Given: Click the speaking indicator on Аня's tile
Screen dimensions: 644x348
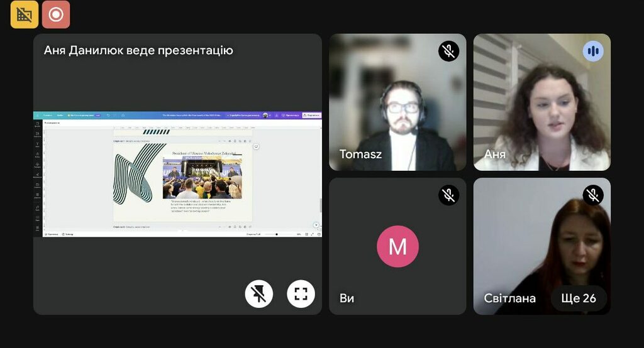Looking at the screenshot, I should pyautogui.click(x=592, y=51).
